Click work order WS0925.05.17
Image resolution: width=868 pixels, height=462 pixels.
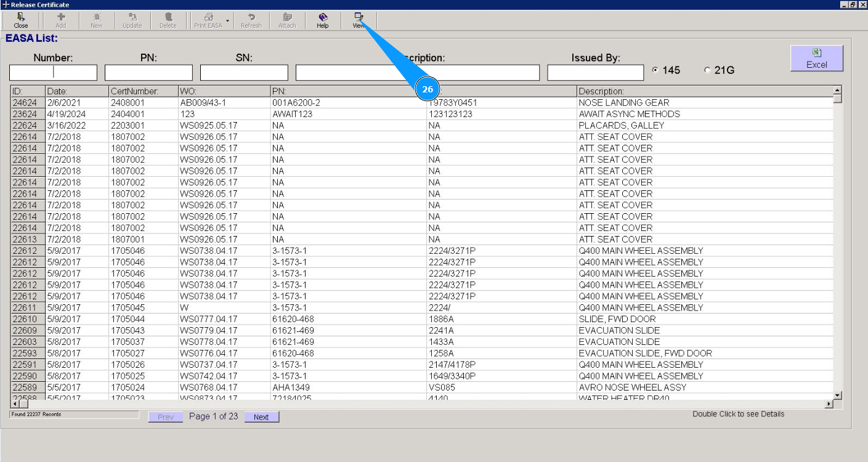coord(209,126)
